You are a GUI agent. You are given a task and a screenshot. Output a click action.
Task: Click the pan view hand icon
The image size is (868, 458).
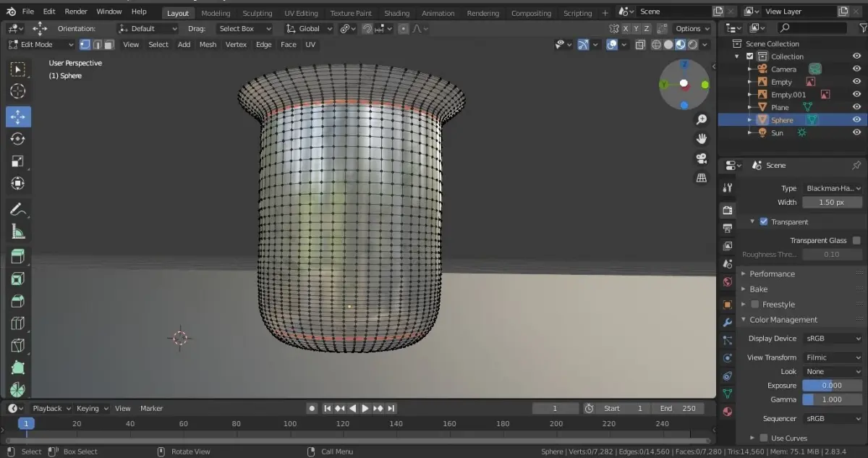(x=702, y=138)
